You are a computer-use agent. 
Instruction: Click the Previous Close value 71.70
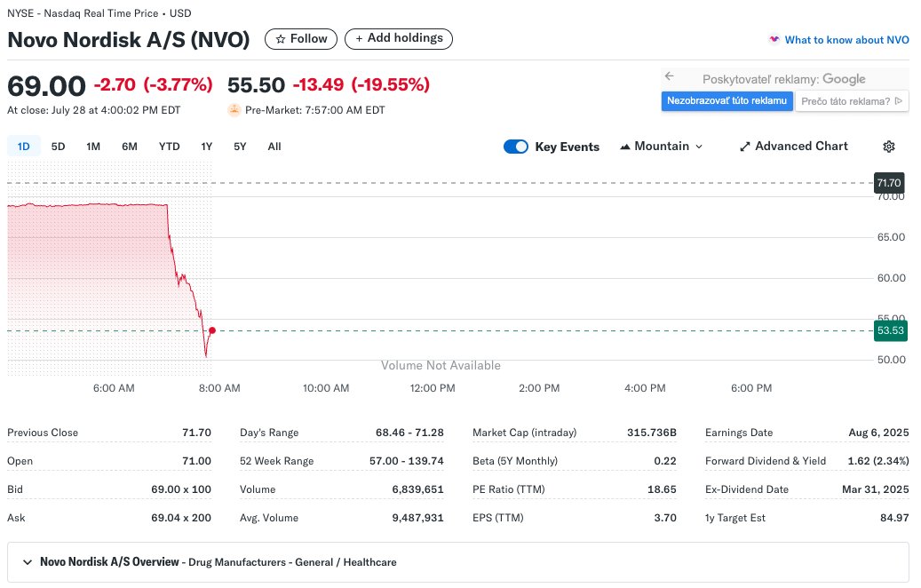pos(196,433)
